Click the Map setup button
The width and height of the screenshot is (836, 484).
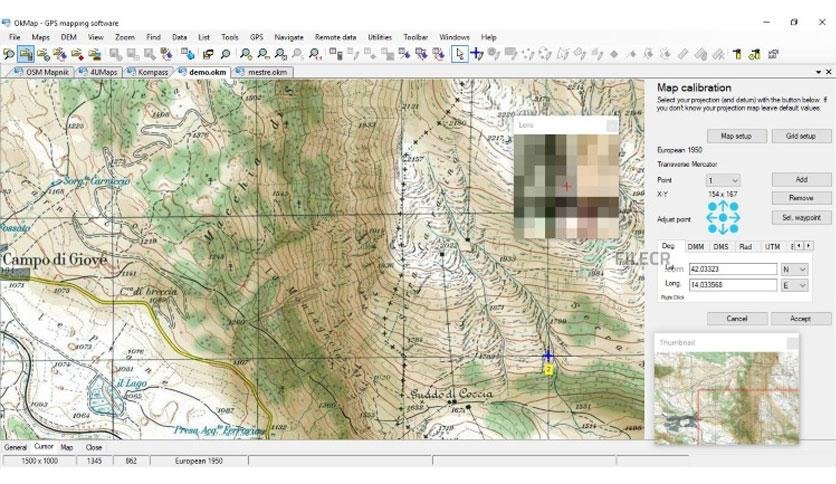pos(736,136)
